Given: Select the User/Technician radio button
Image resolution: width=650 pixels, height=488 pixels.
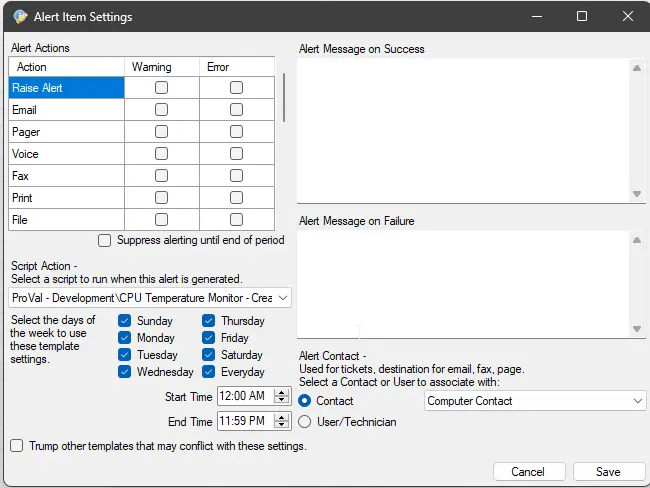Looking at the screenshot, I should (x=305, y=422).
